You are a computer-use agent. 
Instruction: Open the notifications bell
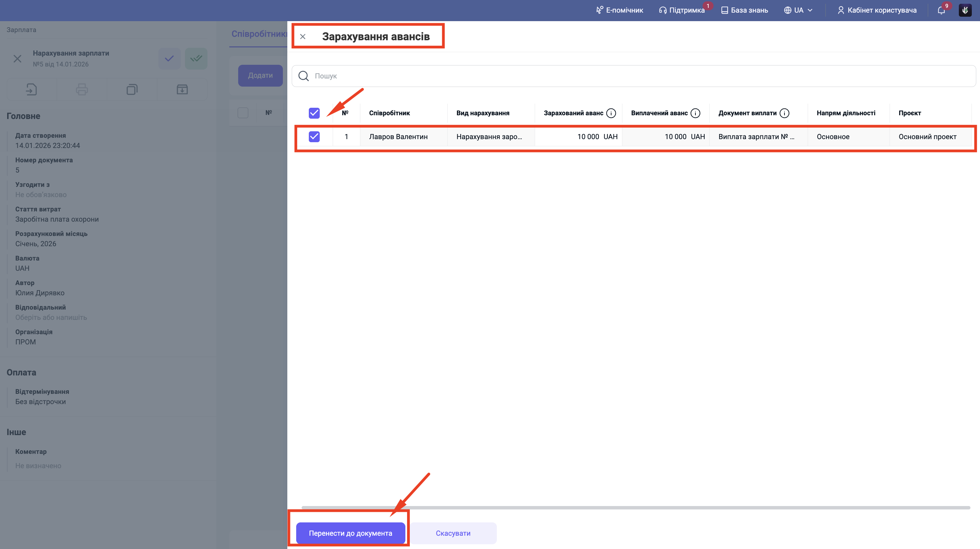tap(941, 10)
